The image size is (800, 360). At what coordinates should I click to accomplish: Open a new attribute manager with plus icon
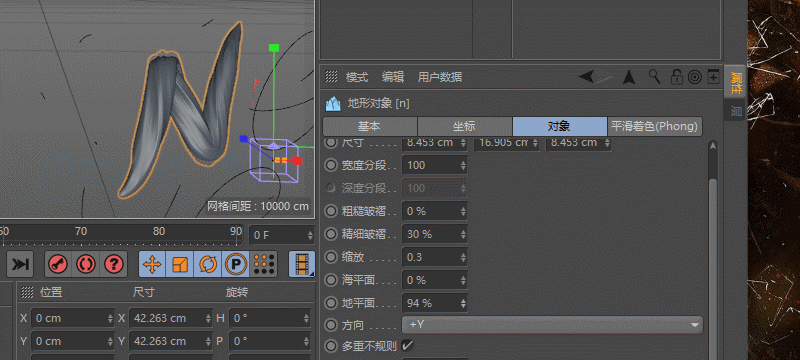point(713,77)
